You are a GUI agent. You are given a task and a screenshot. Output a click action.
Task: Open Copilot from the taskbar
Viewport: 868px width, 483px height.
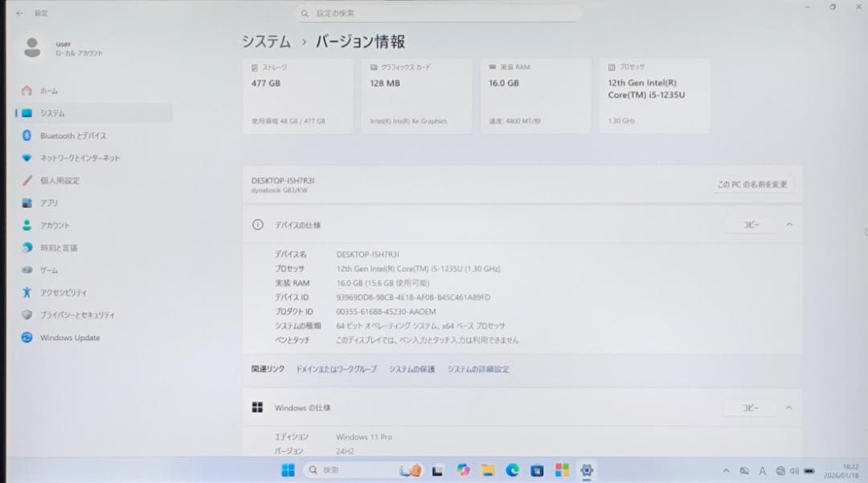point(462,470)
